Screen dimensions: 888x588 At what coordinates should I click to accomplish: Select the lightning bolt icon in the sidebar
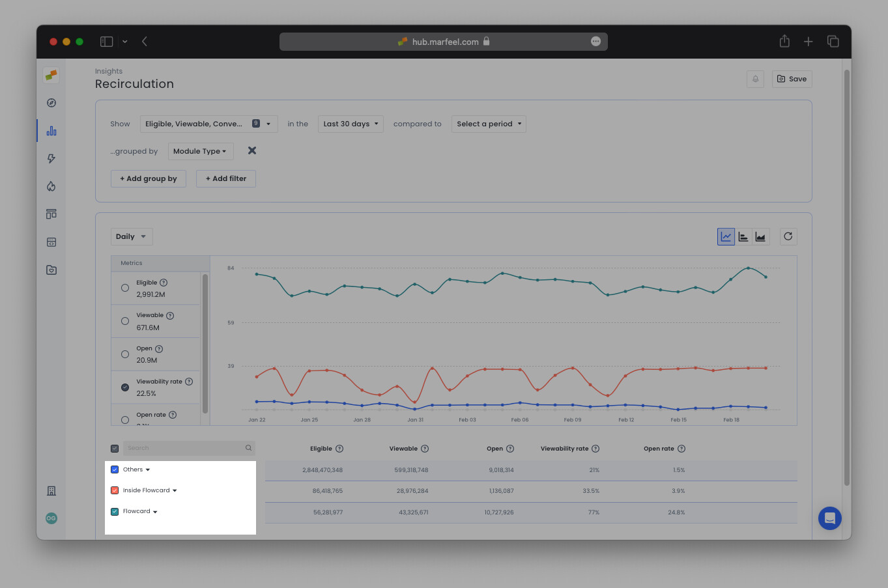tap(51, 158)
